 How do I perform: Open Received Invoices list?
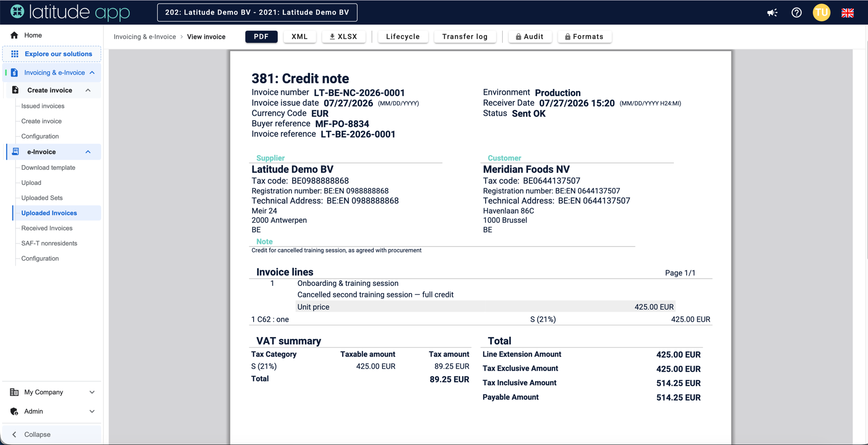[47, 228]
